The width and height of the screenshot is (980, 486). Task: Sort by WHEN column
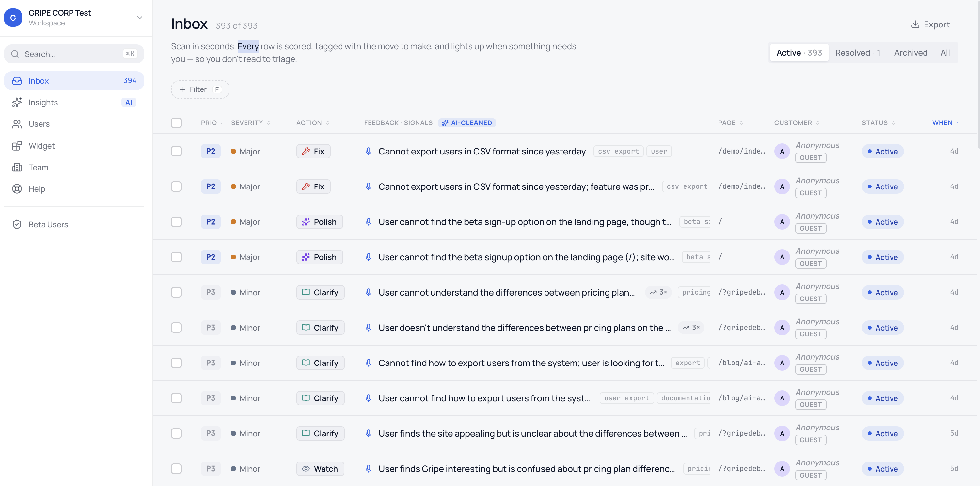945,122
